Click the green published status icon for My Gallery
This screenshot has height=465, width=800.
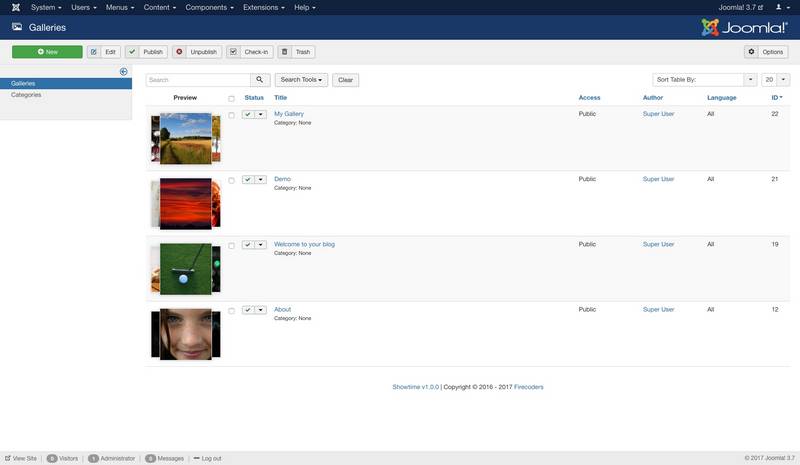248,115
